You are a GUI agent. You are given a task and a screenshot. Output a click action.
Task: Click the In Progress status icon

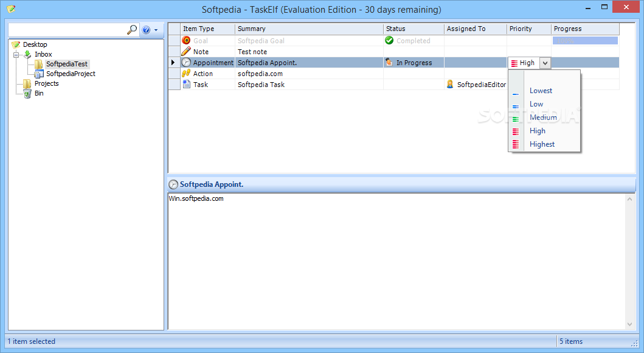389,63
